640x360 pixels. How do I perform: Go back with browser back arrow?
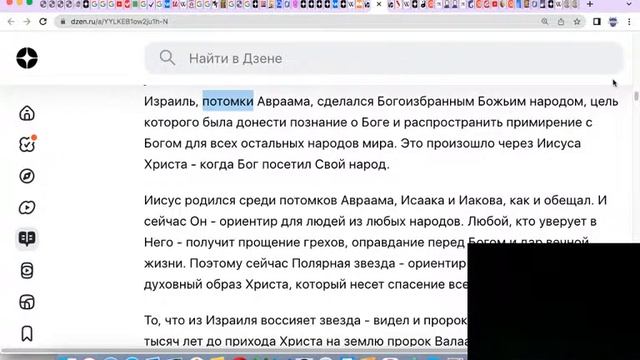[11, 22]
